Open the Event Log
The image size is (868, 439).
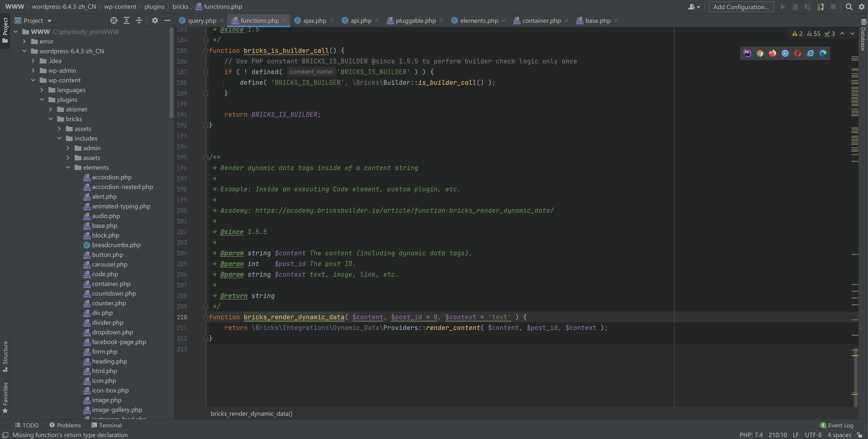(x=837, y=425)
